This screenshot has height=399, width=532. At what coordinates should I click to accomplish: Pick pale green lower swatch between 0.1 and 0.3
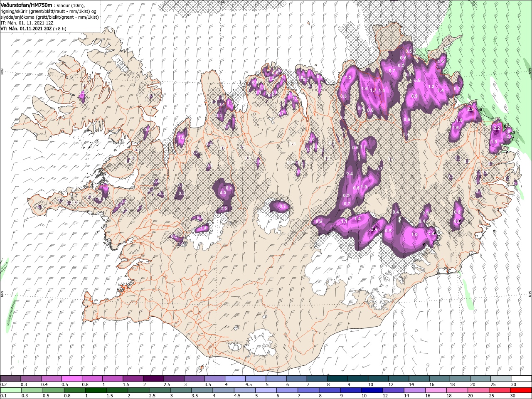pos(11,390)
